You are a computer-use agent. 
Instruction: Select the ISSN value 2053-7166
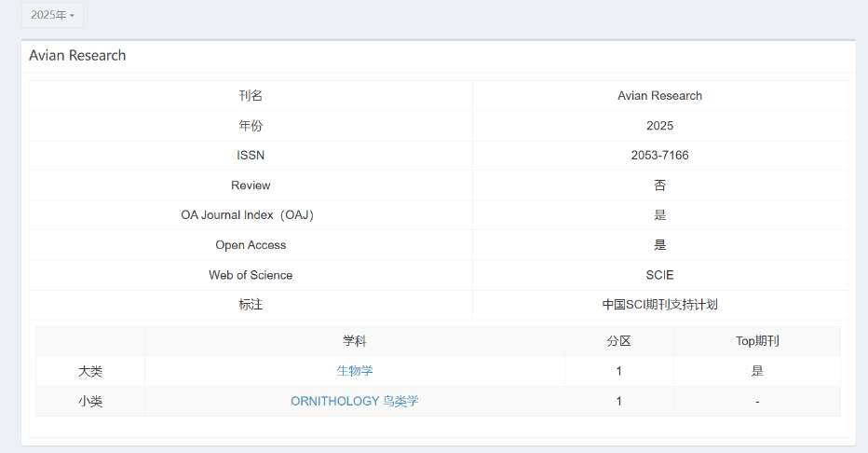pyautogui.click(x=659, y=156)
